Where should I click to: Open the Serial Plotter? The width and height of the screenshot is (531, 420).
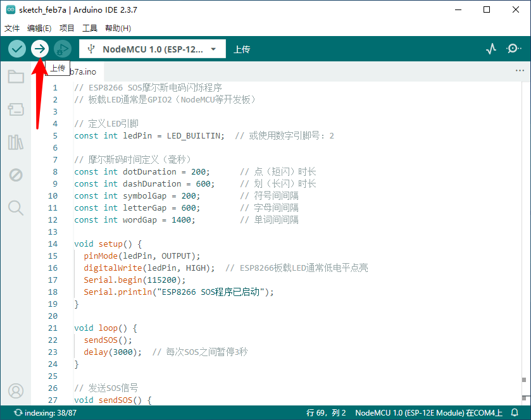[491, 49]
